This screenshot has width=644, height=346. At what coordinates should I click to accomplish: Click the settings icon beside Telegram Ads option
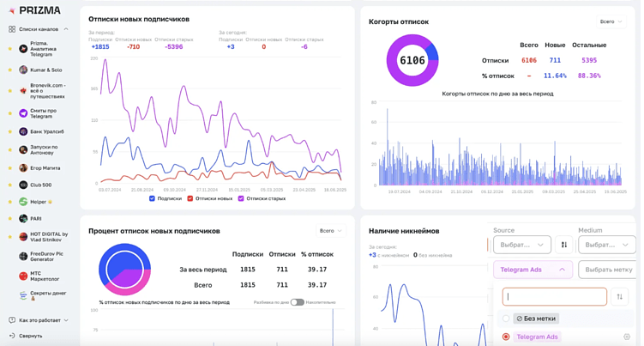click(626, 337)
